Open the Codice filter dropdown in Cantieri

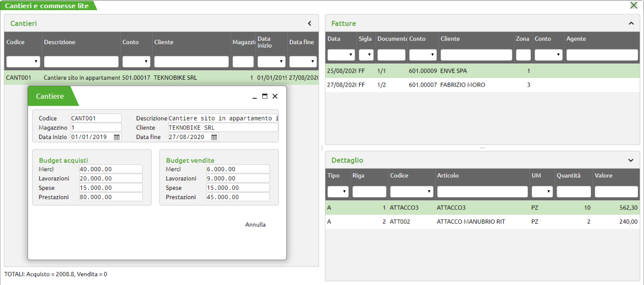(x=36, y=62)
